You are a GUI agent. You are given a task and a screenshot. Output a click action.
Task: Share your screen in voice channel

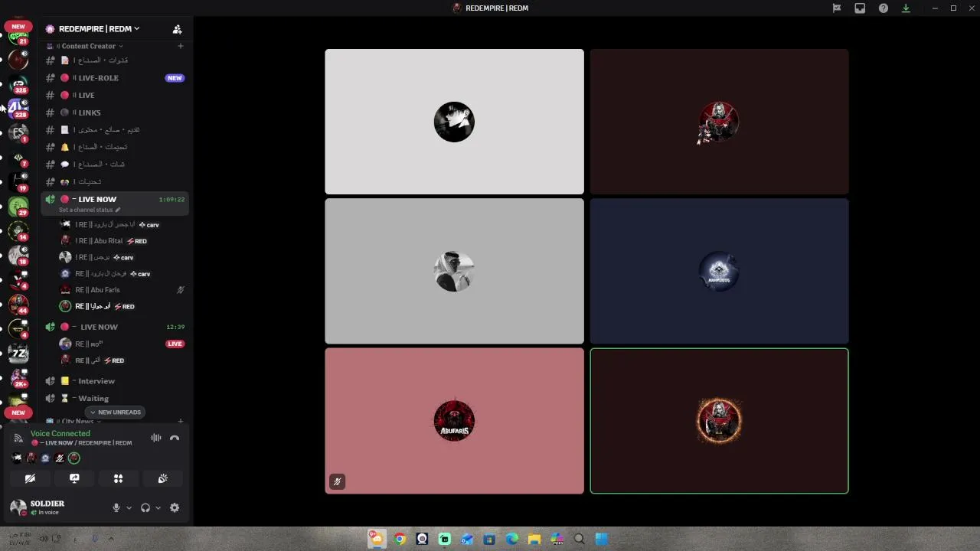[x=74, y=478]
